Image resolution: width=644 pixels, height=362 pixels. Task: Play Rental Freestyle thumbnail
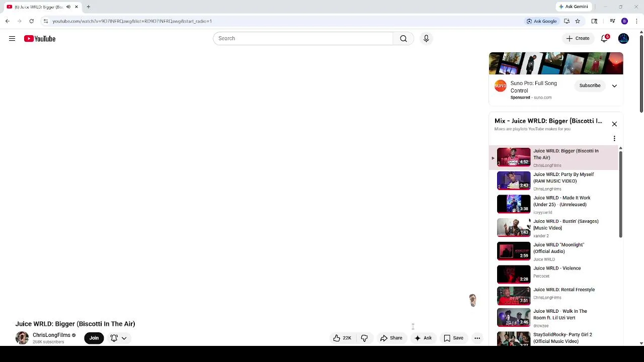pos(514,296)
